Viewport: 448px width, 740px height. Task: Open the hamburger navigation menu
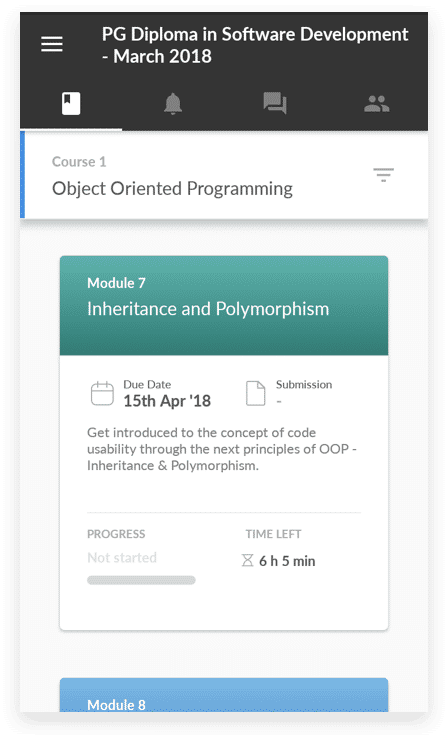point(52,44)
